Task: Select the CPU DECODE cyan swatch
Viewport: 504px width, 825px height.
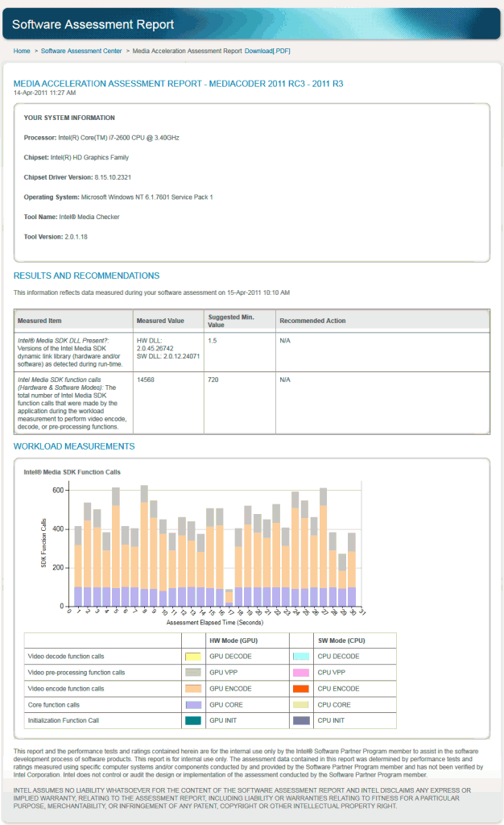Action: click(301, 657)
